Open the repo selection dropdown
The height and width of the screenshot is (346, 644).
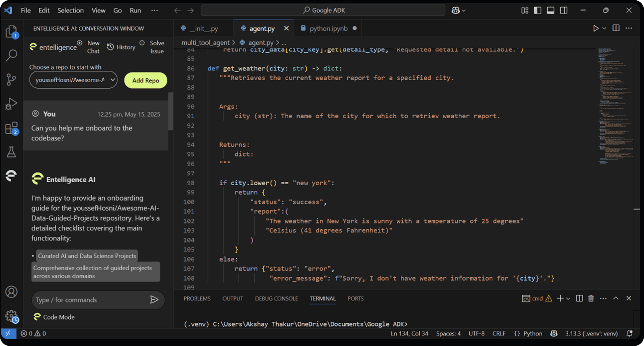(73, 80)
